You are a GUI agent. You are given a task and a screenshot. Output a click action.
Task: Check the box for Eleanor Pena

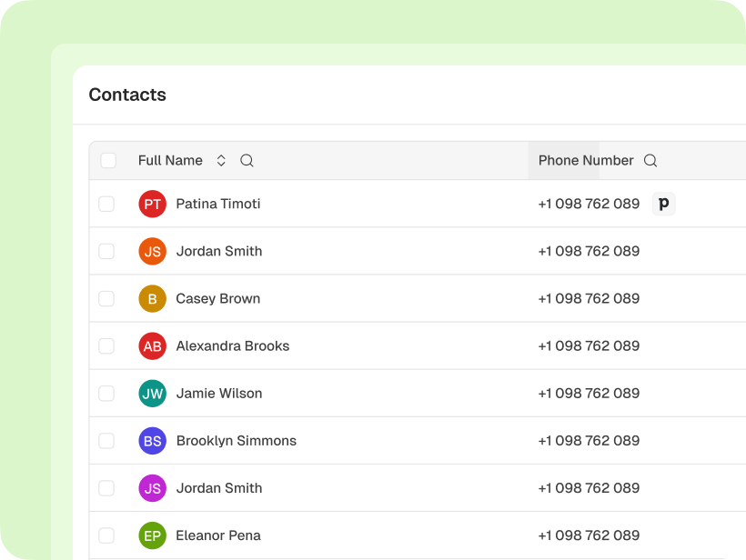(106, 535)
